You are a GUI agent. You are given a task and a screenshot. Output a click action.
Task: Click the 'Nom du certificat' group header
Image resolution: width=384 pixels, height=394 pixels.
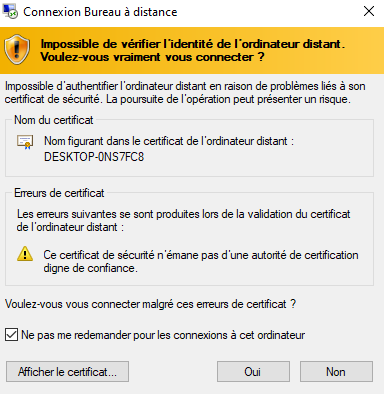coord(54,120)
